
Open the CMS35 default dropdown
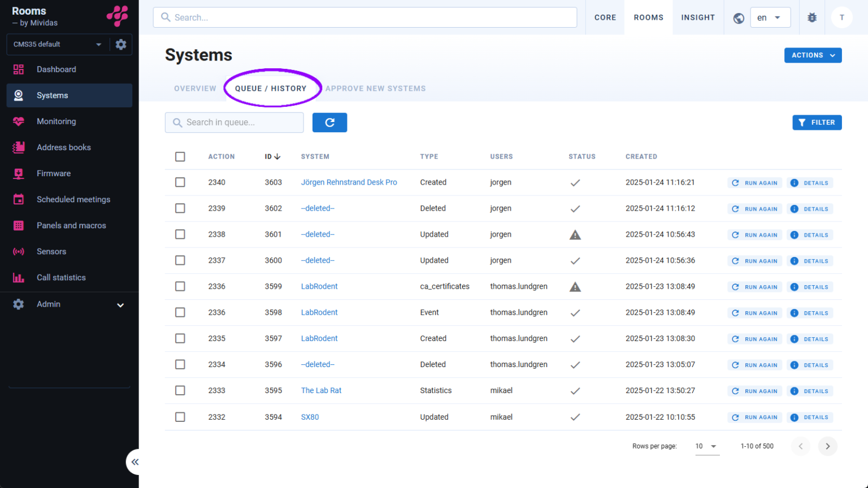[58, 44]
